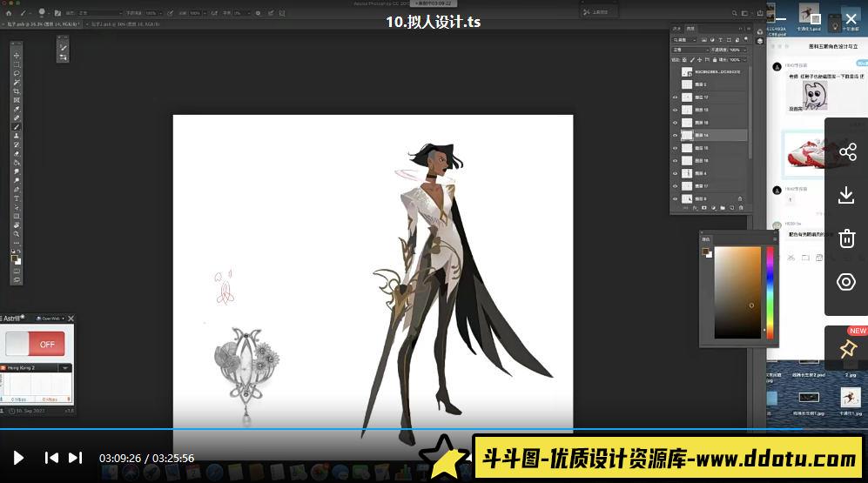Click the delete layer trash icon
Image resolution: width=868 pixels, height=483 pixels.
[740, 207]
